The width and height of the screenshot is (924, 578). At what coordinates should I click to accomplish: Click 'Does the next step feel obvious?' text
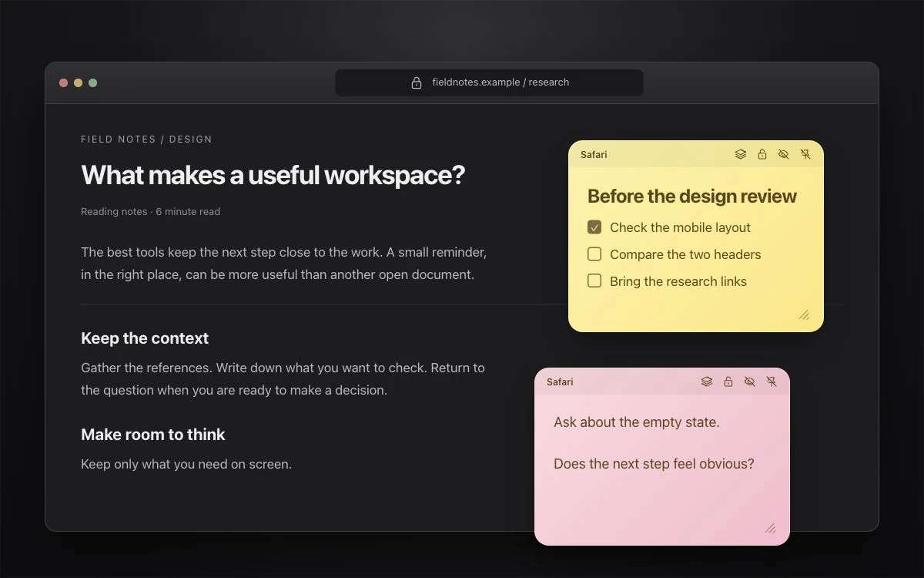click(654, 464)
